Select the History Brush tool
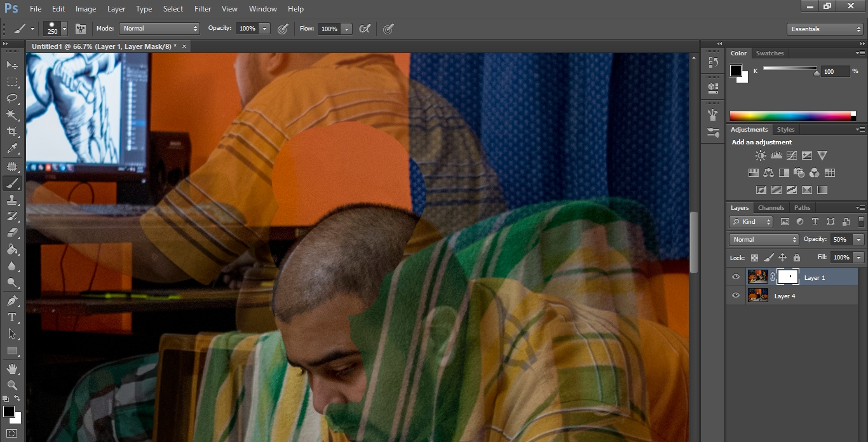 [x=12, y=216]
